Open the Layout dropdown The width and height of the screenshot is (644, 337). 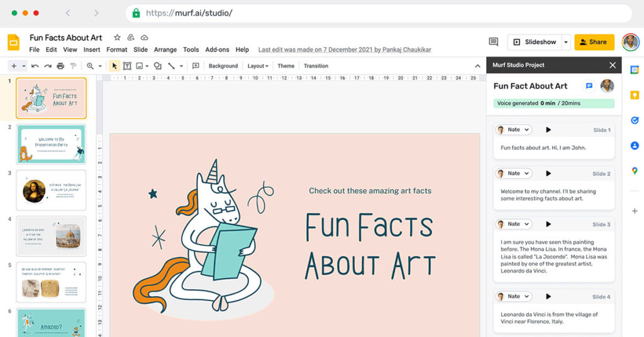(x=258, y=66)
